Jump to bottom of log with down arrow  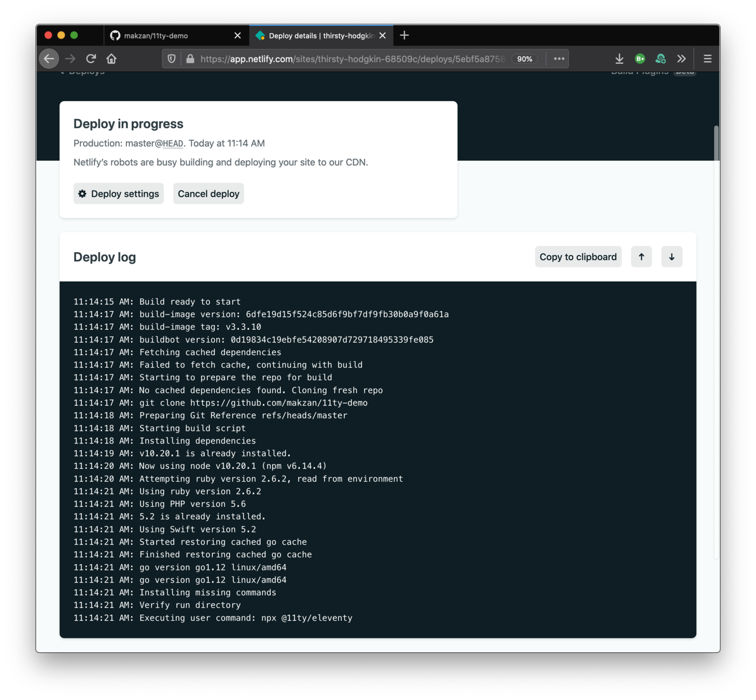tap(671, 257)
